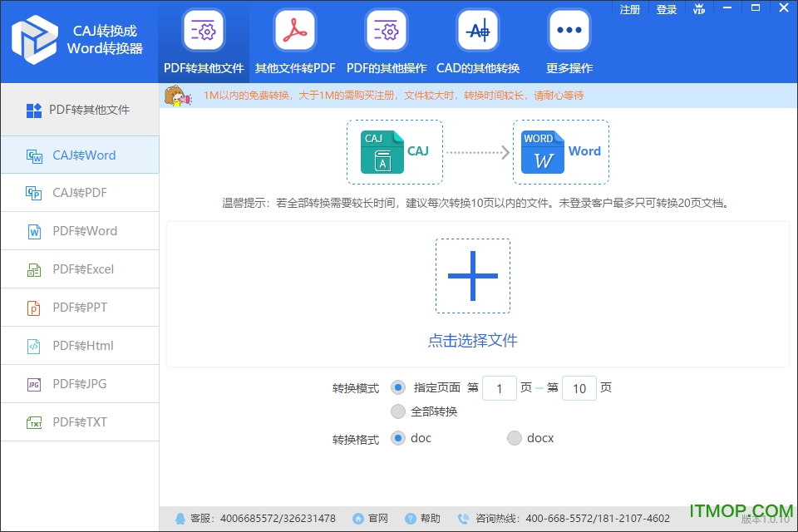Open the PDF的其他操作 tool icon
Image resolution: width=798 pixels, height=532 pixels.
pos(386,32)
